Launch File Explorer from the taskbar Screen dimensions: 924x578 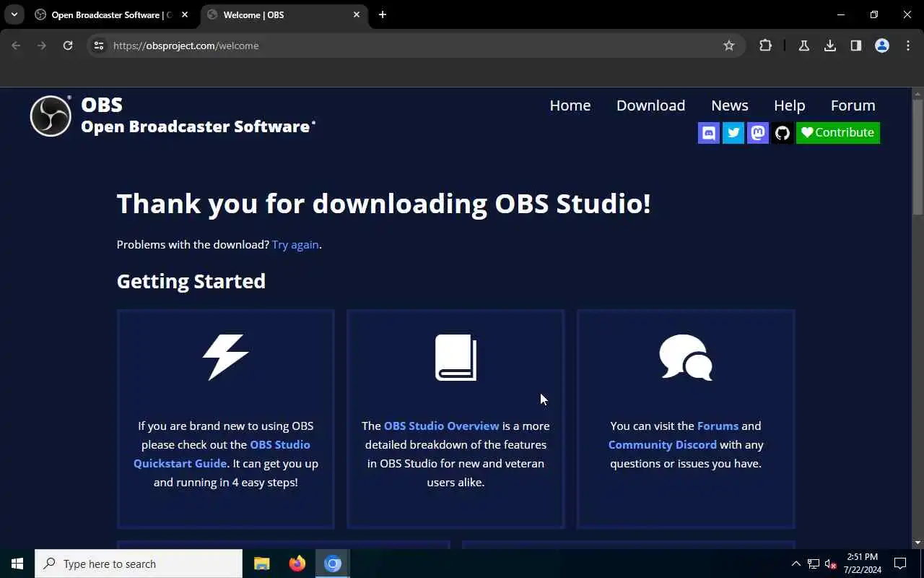pos(261,564)
